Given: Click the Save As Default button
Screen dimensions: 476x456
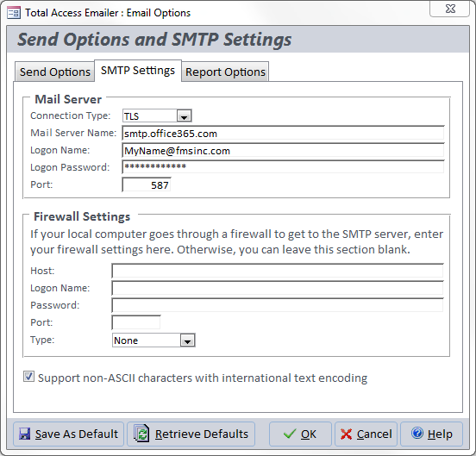Looking at the screenshot, I should coord(69,434).
